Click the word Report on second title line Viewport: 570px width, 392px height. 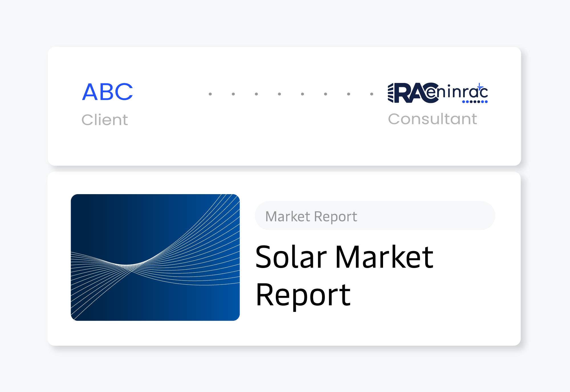(303, 295)
